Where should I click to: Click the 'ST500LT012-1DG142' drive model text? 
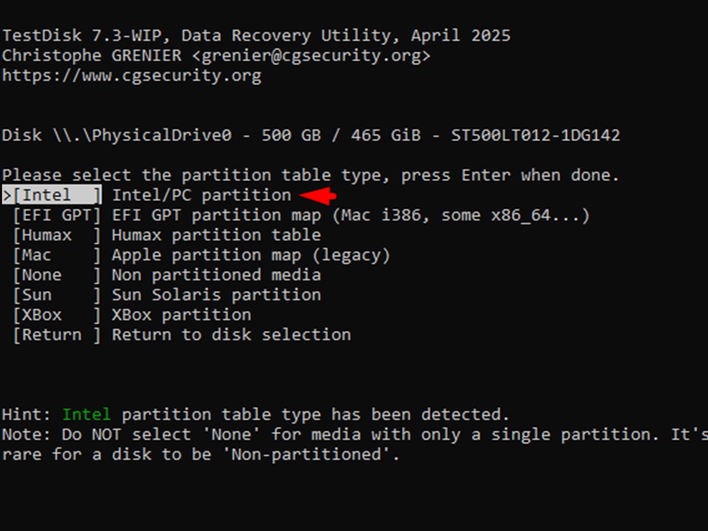[536, 135]
